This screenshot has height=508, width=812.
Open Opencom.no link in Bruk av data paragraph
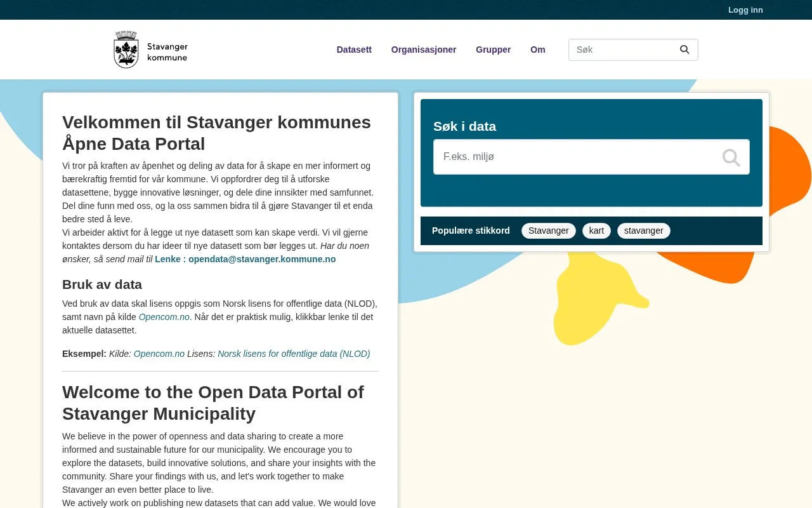click(x=164, y=317)
